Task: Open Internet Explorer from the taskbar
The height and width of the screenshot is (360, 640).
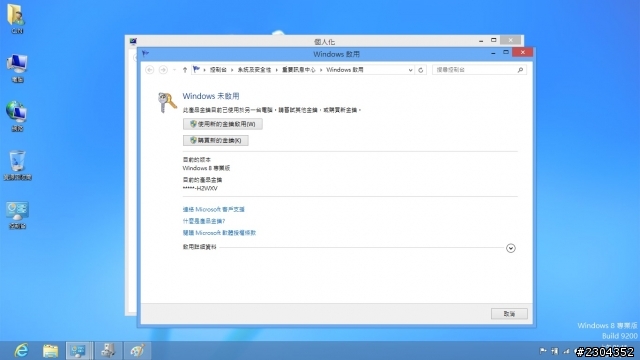Action: pos(21,351)
